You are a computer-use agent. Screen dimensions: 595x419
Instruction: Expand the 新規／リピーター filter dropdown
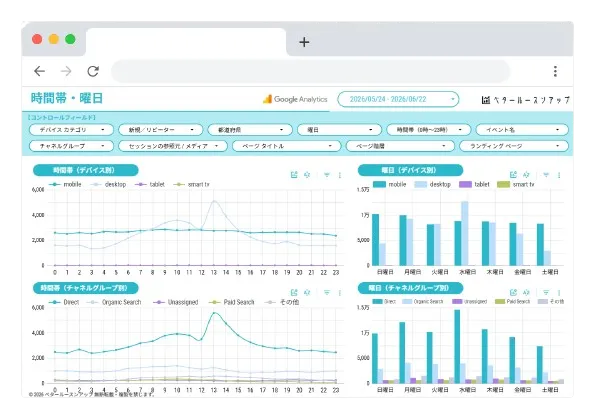161,130
